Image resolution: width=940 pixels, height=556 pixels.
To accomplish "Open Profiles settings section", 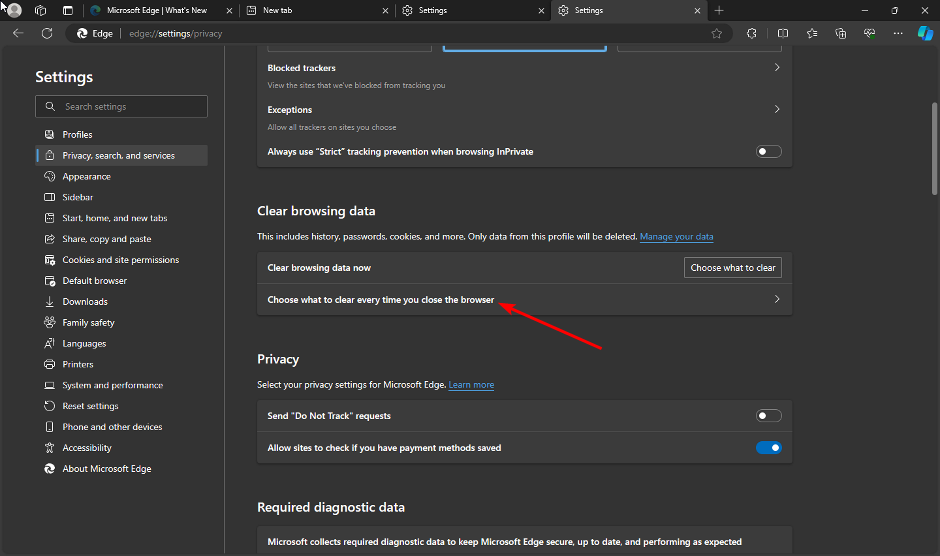I will tap(122, 134).
